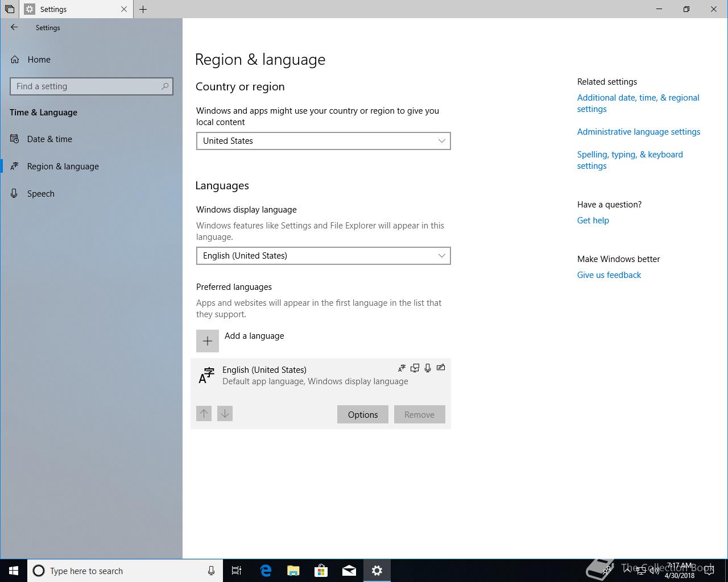Click the Type here to search box
Viewport: 728px width, 582px height.
point(124,571)
